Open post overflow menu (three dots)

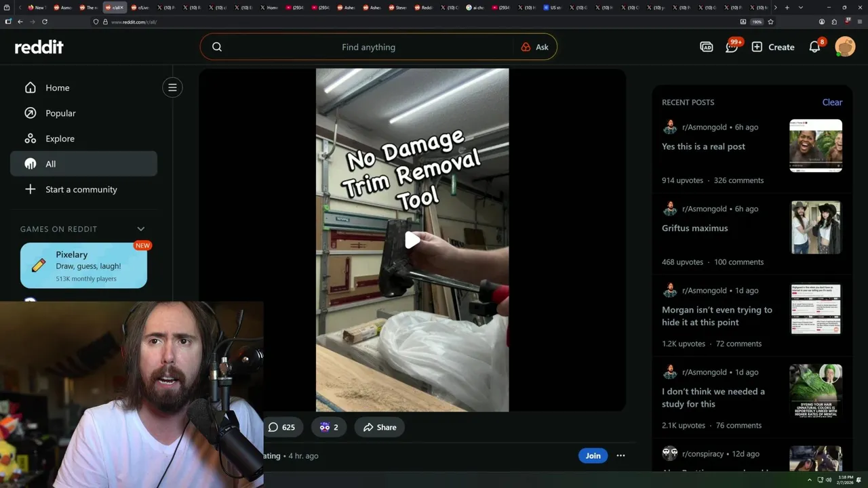pos(620,455)
